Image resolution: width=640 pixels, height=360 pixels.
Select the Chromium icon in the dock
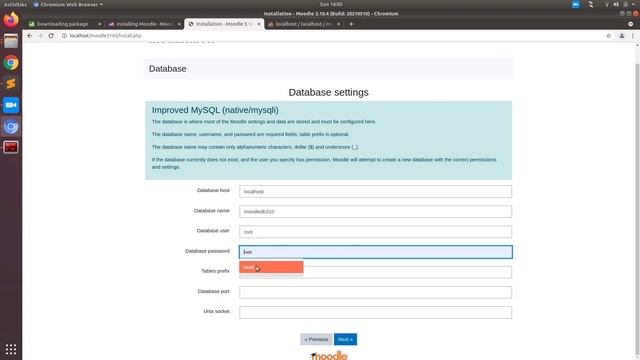click(x=11, y=127)
